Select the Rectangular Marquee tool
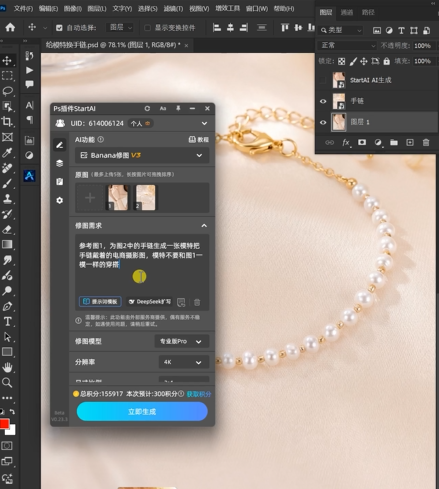Viewport: 439px width, 489px height. (7, 76)
